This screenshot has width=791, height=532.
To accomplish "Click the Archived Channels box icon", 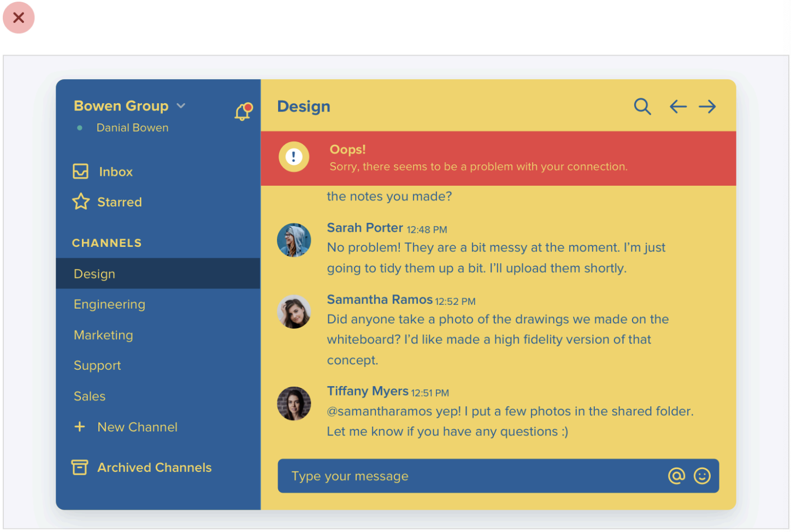I will [80, 467].
